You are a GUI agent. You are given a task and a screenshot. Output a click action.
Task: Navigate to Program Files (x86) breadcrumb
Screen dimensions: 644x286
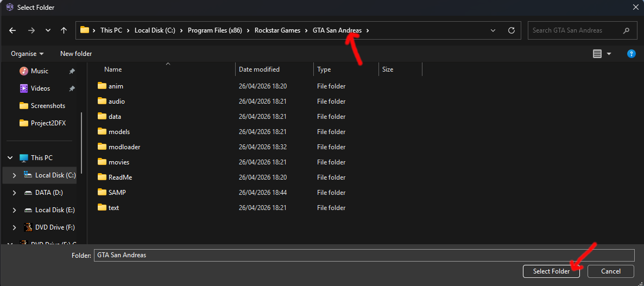[x=215, y=30]
